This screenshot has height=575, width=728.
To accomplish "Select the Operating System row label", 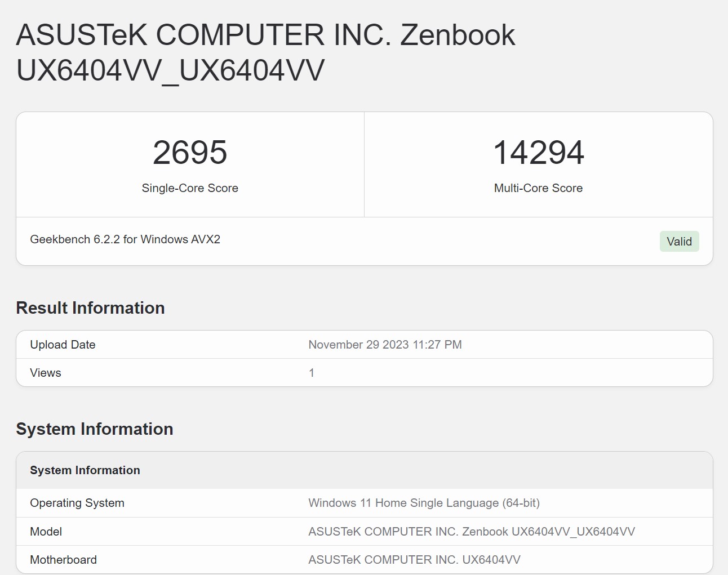I will coord(77,503).
